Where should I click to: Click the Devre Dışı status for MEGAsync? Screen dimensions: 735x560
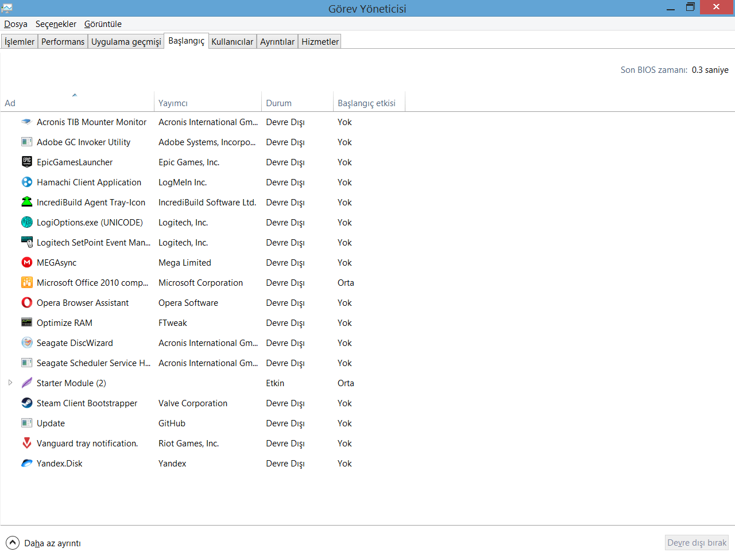(x=285, y=263)
